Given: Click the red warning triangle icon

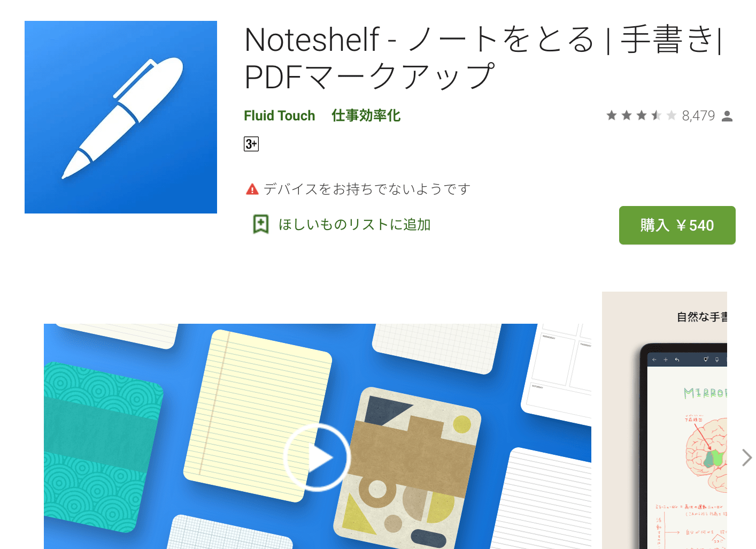Looking at the screenshot, I should pyautogui.click(x=252, y=189).
